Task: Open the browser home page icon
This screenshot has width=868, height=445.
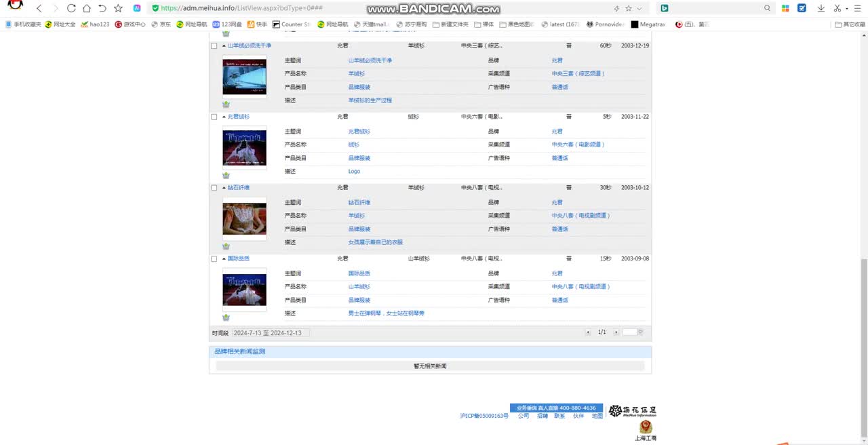Action: coord(87,8)
